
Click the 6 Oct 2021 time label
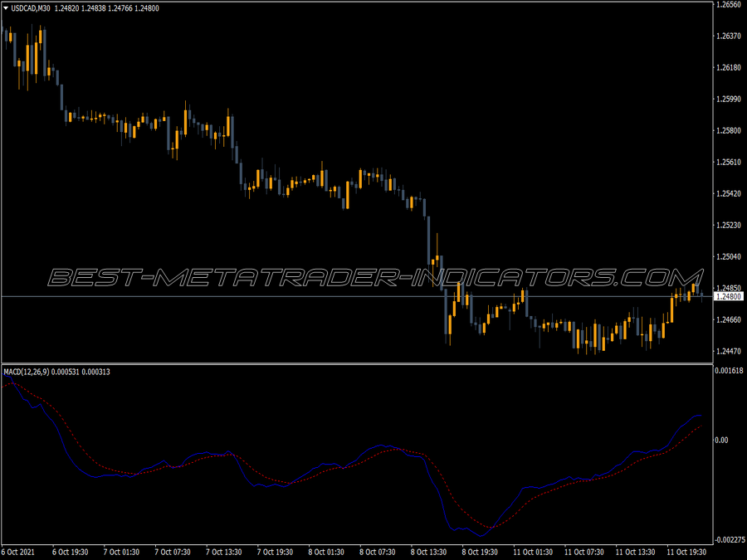point(18,553)
